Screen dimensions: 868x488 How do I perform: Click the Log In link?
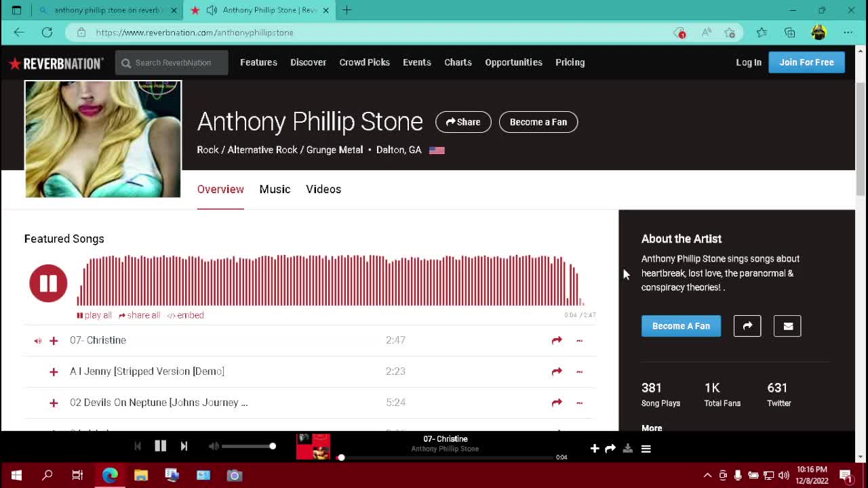pos(749,62)
